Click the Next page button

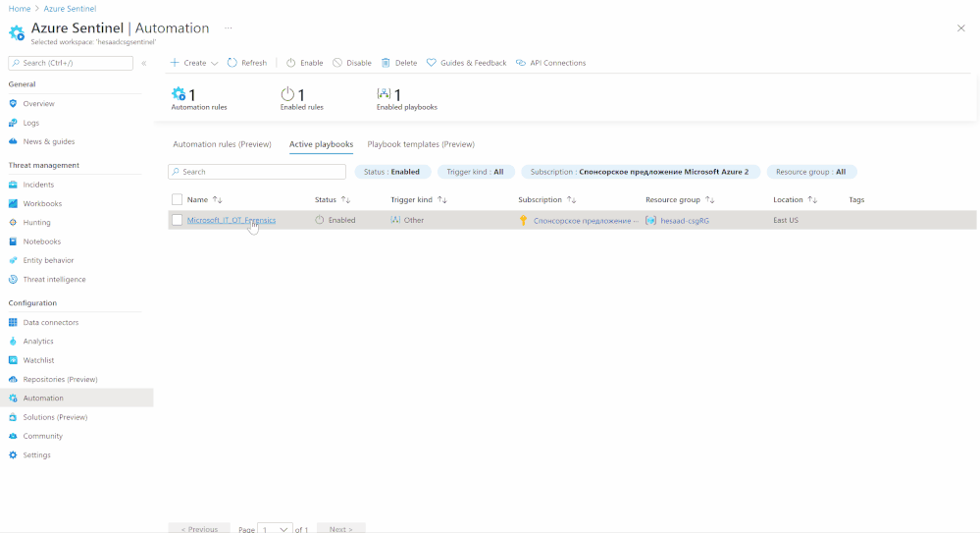pos(340,529)
